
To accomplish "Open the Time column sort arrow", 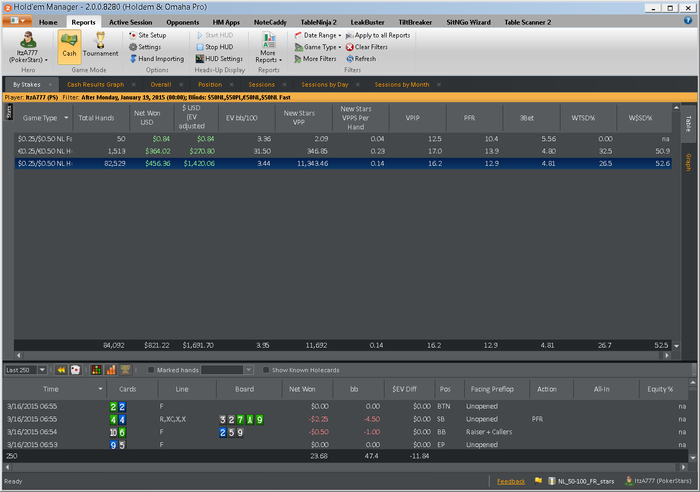I will (100, 389).
